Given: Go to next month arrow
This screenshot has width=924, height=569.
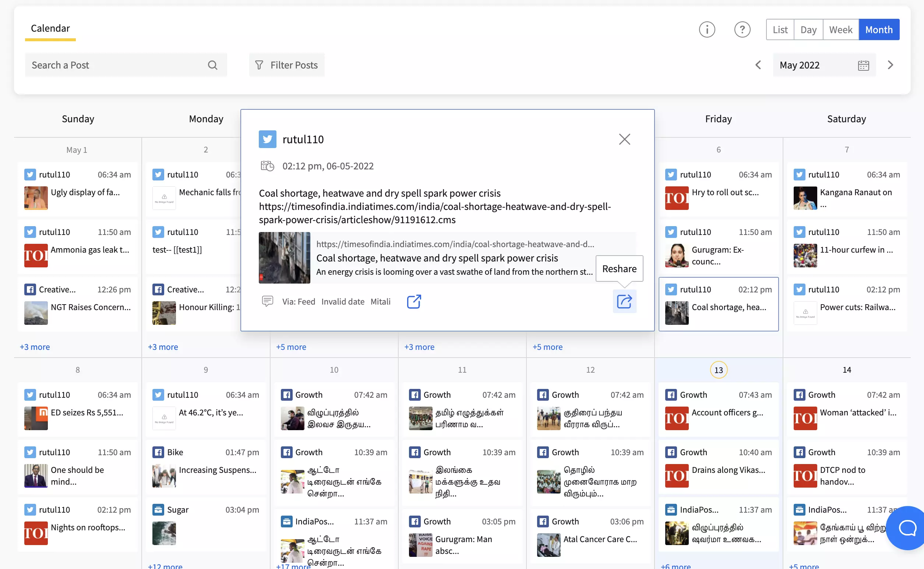Looking at the screenshot, I should pos(890,65).
